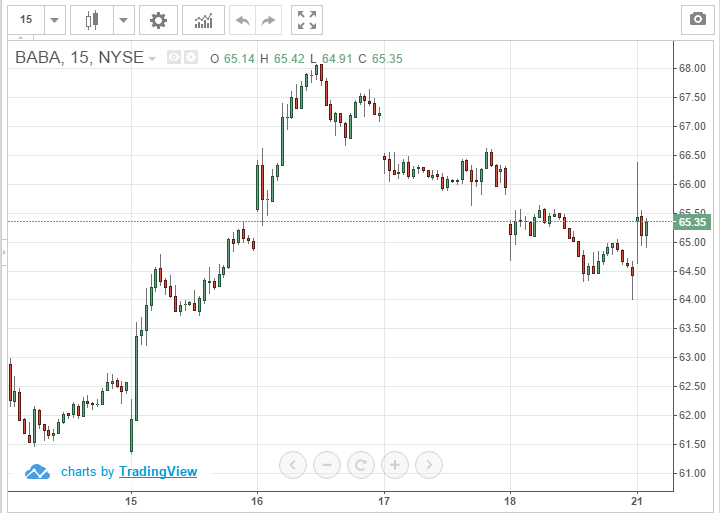This screenshot has width=720, height=513.
Task: Click the 15 minute interval button
Action: pyautogui.click(x=25, y=20)
